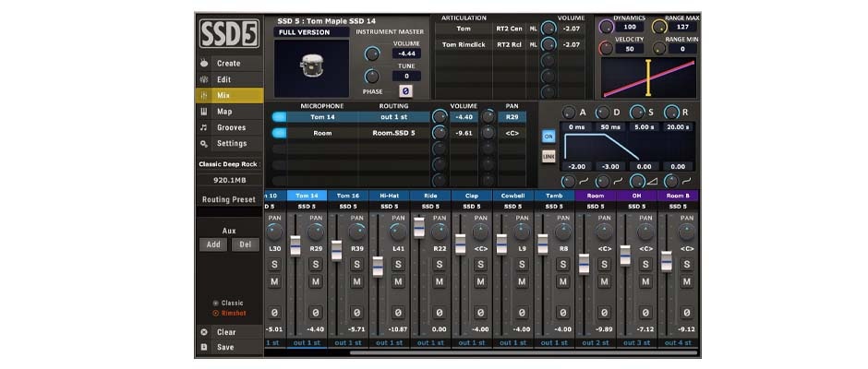Viewport: 868px width, 369px height.
Task: Open the OH channel output dropdown
Action: (637, 342)
